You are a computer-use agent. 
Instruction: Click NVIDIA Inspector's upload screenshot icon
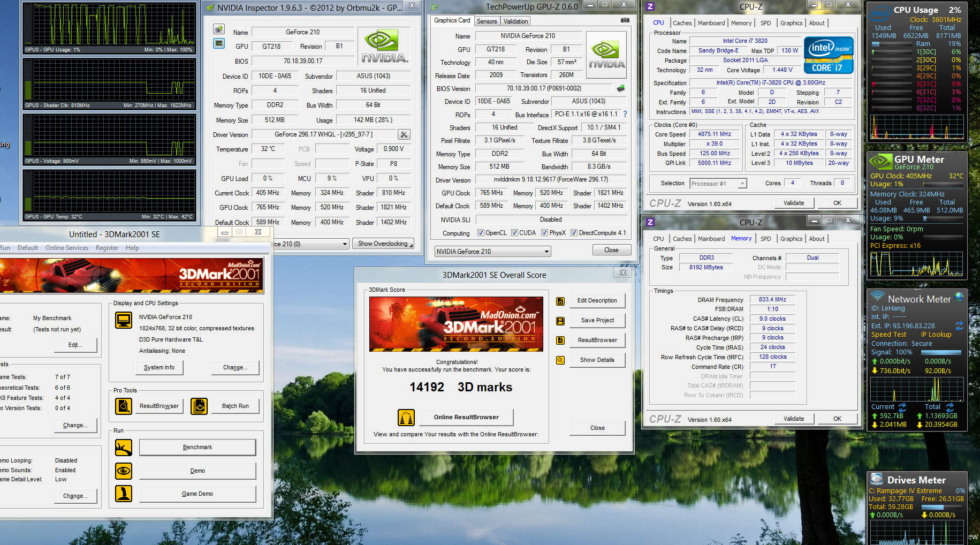click(x=219, y=29)
